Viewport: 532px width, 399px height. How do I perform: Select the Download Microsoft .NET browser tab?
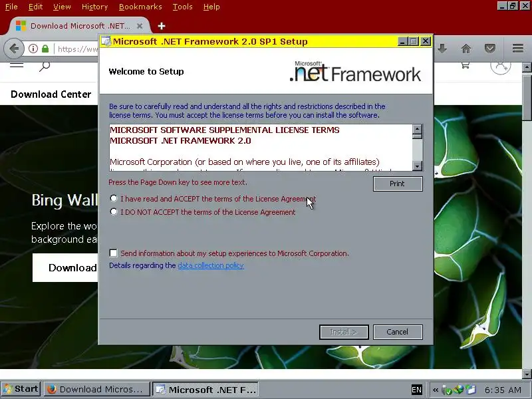tap(80, 26)
